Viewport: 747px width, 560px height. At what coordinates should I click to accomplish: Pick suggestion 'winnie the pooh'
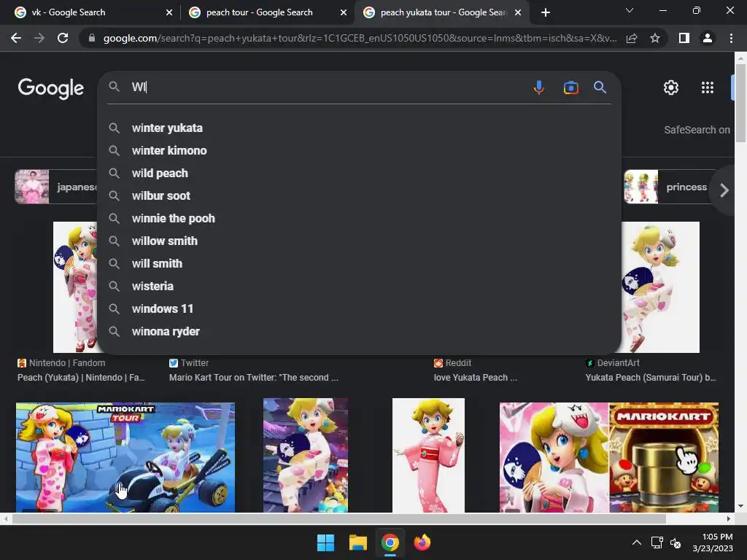pos(359,219)
